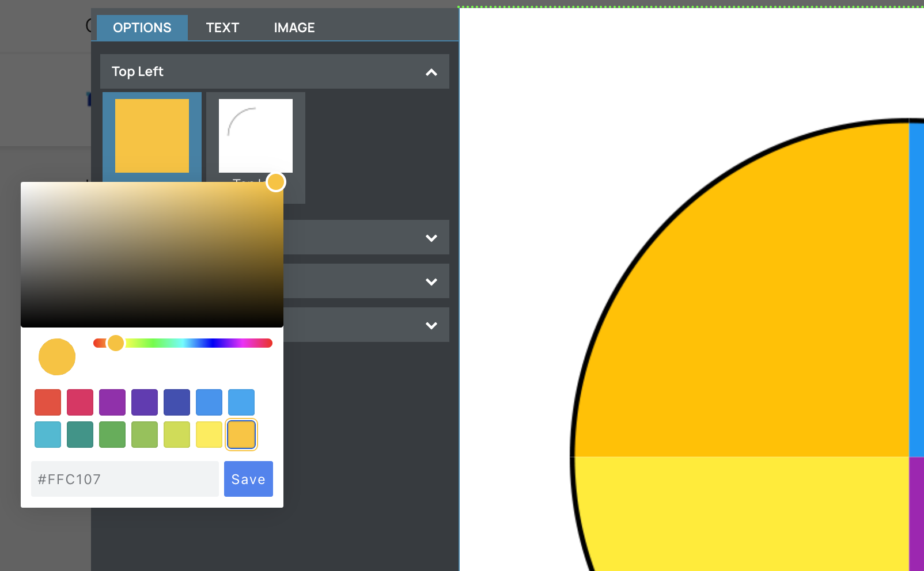Pick the purple preset swatch
This screenshot has height=571, width=924.
112,402
